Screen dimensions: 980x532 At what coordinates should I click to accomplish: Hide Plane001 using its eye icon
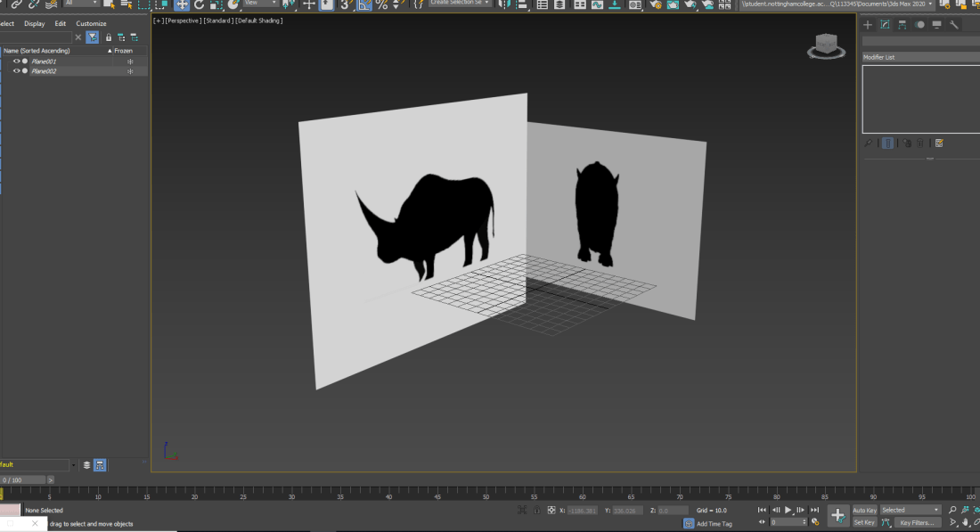point(16,61)
